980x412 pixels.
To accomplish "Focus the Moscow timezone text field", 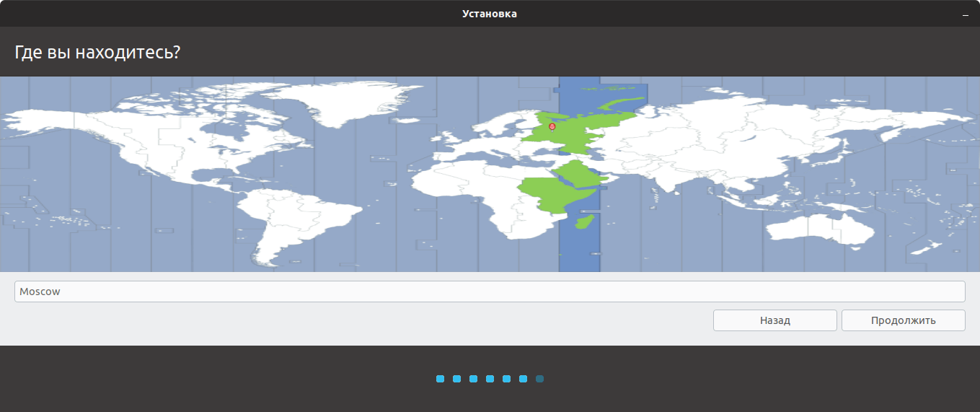I will coord(490,292).
